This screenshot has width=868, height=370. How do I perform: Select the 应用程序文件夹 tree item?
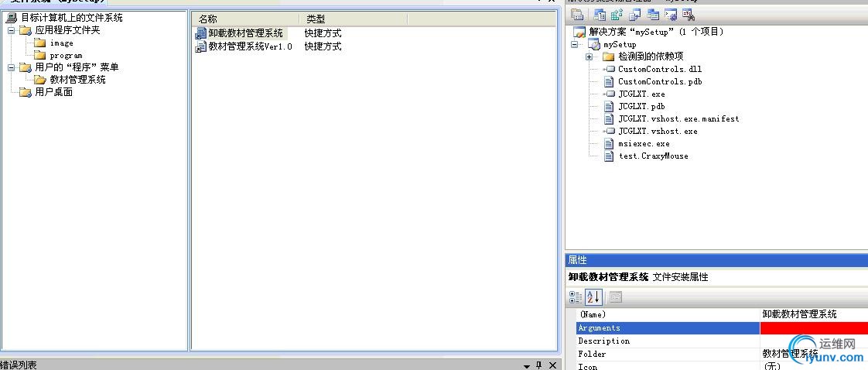[67, 30]
